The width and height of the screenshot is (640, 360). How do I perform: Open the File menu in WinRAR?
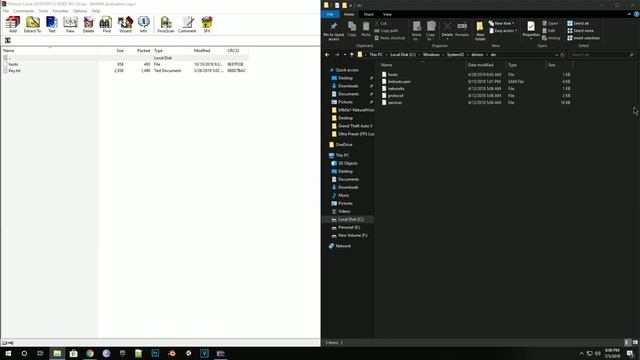point(6,11)
